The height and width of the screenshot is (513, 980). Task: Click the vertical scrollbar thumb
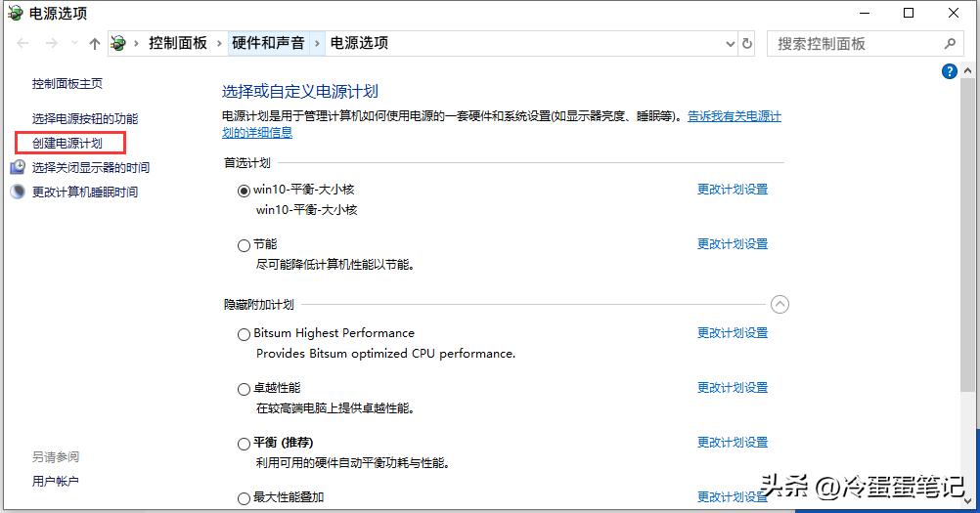tap(968, 235)
